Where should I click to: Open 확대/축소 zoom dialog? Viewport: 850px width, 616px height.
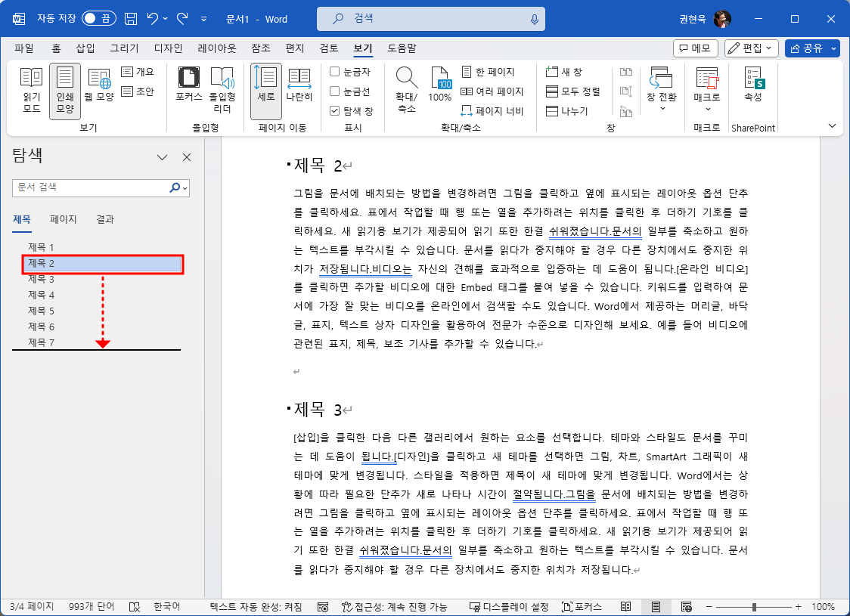click(x=407, y=90)
